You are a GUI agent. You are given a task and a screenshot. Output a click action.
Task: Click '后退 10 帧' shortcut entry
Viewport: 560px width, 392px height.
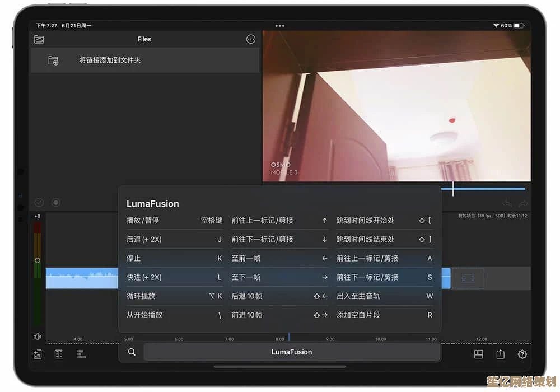tap(279, 296)
